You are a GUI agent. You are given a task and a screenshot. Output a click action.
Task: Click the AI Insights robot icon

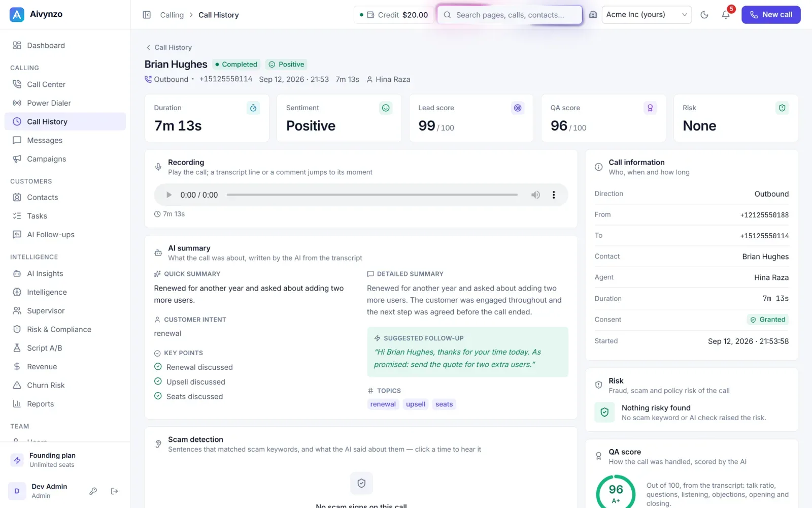(17, 273)
